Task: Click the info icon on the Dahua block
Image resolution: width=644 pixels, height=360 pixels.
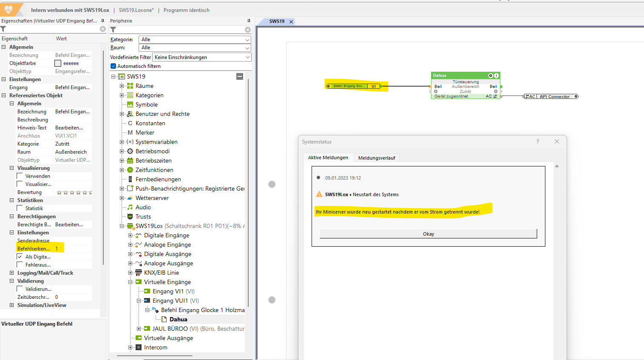Action: [x=496, y=76]
